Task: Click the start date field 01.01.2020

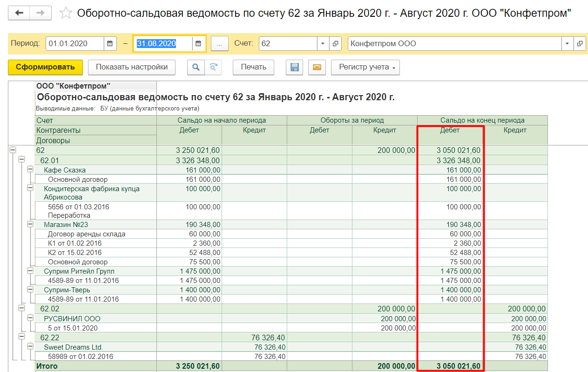Action: click(x=75, y=43)
